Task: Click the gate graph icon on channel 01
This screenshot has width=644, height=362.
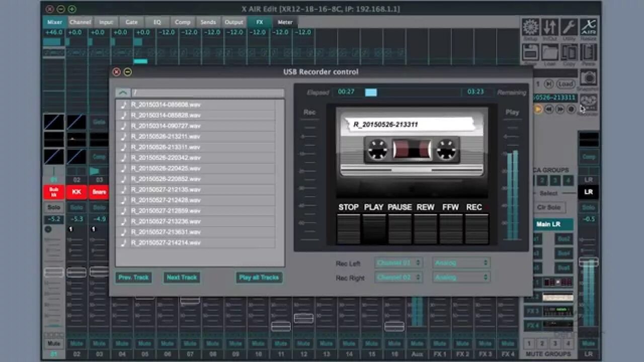Action: point(54,122)
